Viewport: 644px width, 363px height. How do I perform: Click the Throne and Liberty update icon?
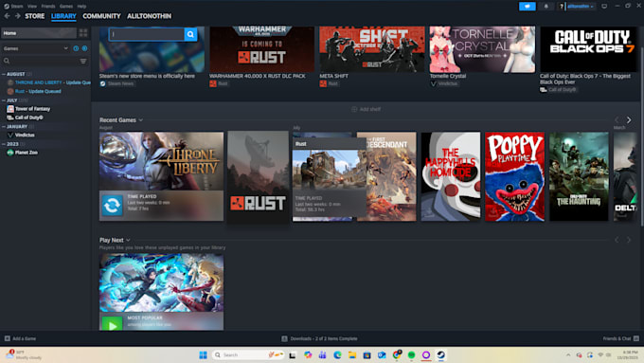click(x=112, y=205)
